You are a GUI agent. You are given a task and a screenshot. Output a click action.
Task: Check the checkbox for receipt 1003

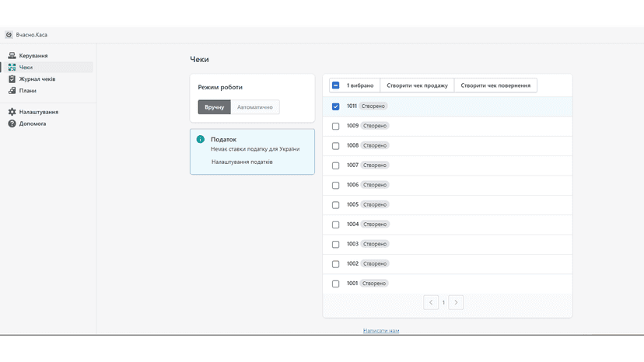click(335, 244)
